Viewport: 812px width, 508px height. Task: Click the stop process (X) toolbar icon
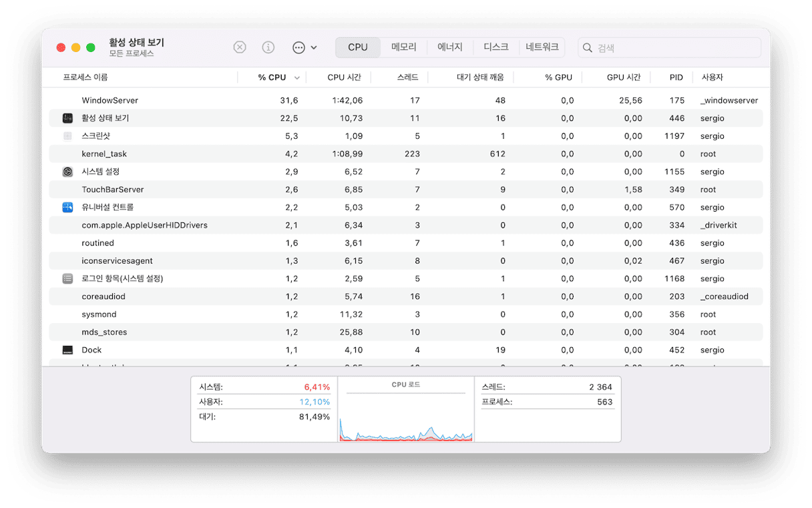point(240,47)
